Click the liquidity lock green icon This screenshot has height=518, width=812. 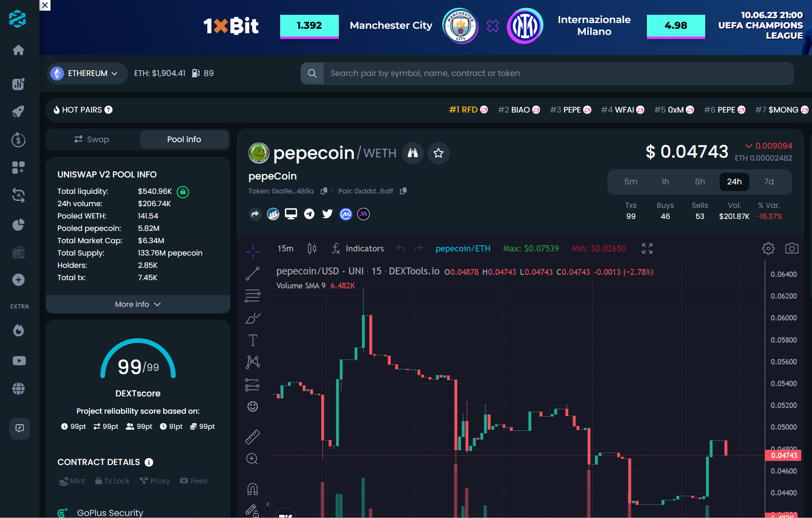[183, 191]
